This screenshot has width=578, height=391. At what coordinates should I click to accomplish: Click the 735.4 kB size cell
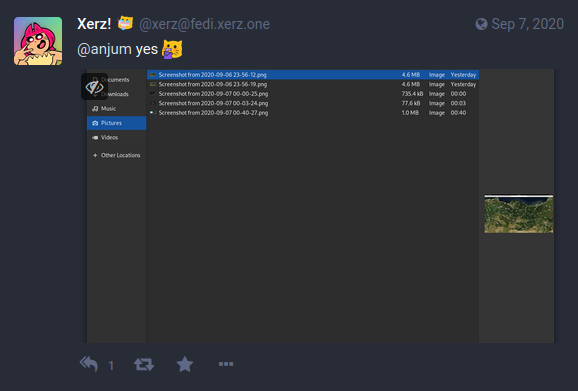pos(412,94)
